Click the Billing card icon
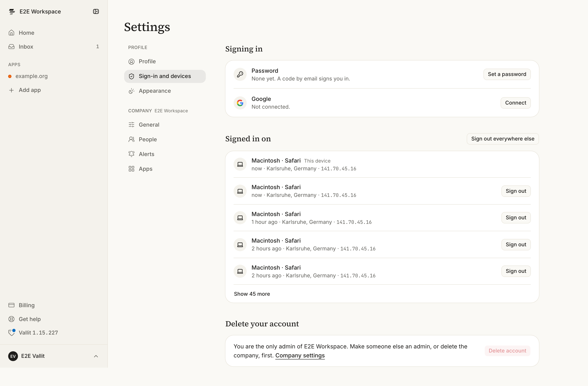Viewport: 588px width, 386px height. click(x=11, y=305)
